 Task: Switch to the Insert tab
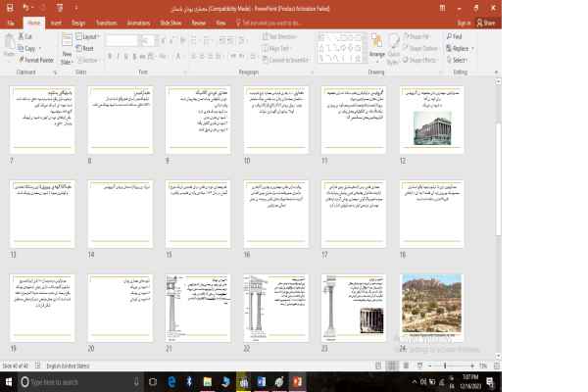(55, 20)
